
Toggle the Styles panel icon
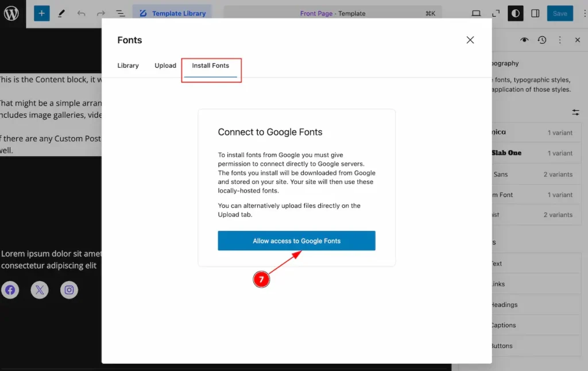click(516, 14)
